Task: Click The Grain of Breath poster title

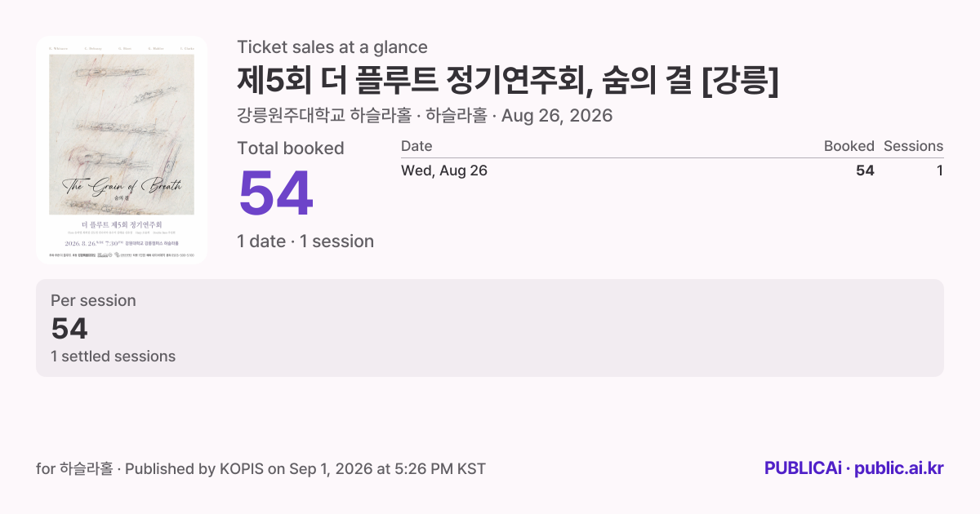Action: click(x=122, y=187)
